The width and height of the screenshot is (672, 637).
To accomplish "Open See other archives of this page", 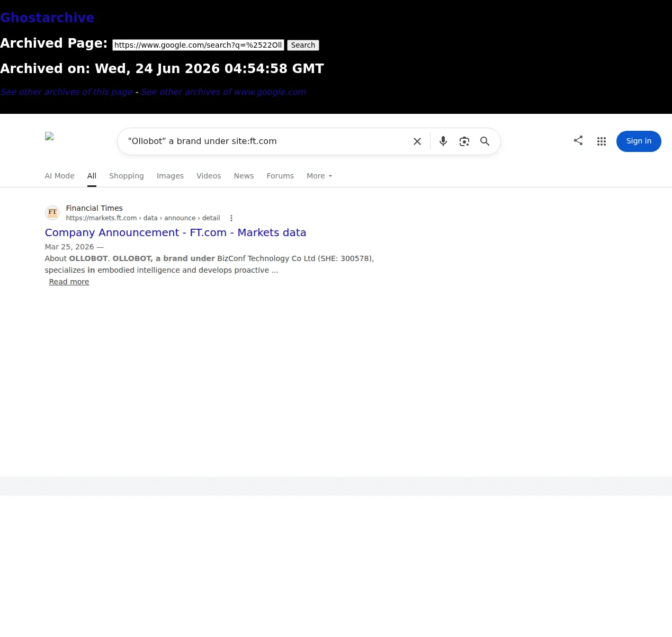I will click(x=66, y=92).
